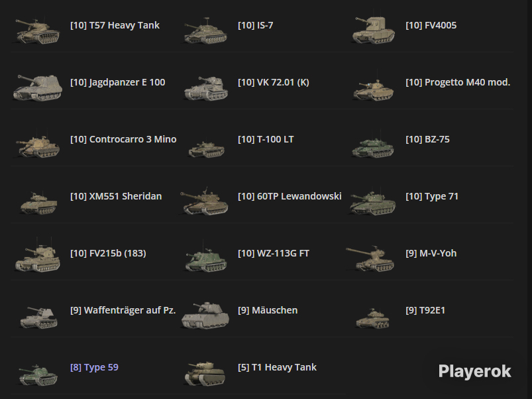Select the IS-7 tank image
The width and height of the screenshot is (532, 399).
click(205, 32)
